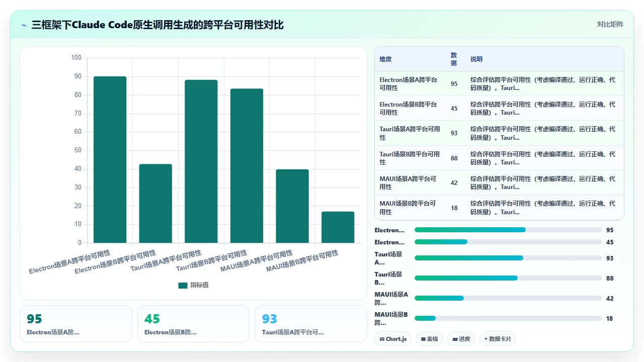Select table cell Electron场景B跨平台可用性

410,109
